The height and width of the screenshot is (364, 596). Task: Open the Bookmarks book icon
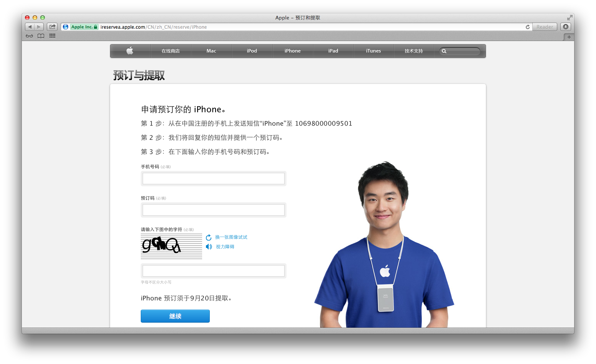[x=41, y=36]
